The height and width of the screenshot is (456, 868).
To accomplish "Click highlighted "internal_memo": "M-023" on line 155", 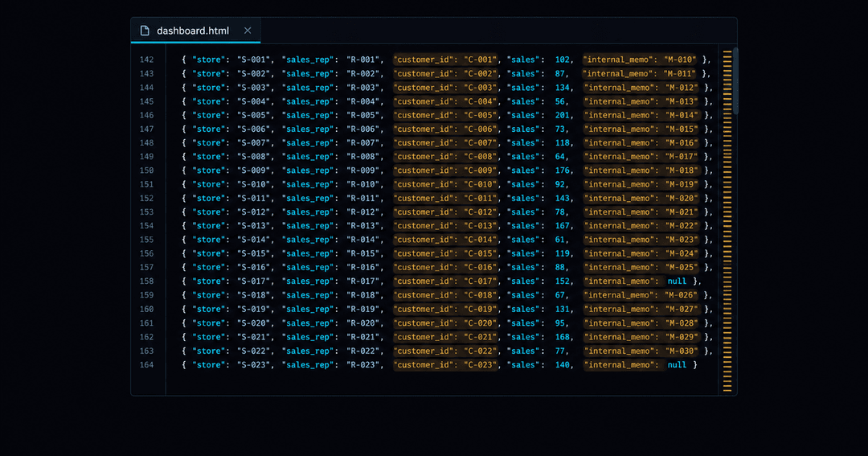I will [642, 240].
